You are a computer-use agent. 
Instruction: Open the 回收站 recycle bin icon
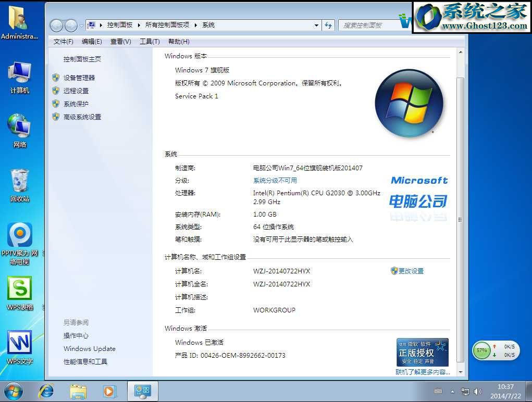coord(20,185)
